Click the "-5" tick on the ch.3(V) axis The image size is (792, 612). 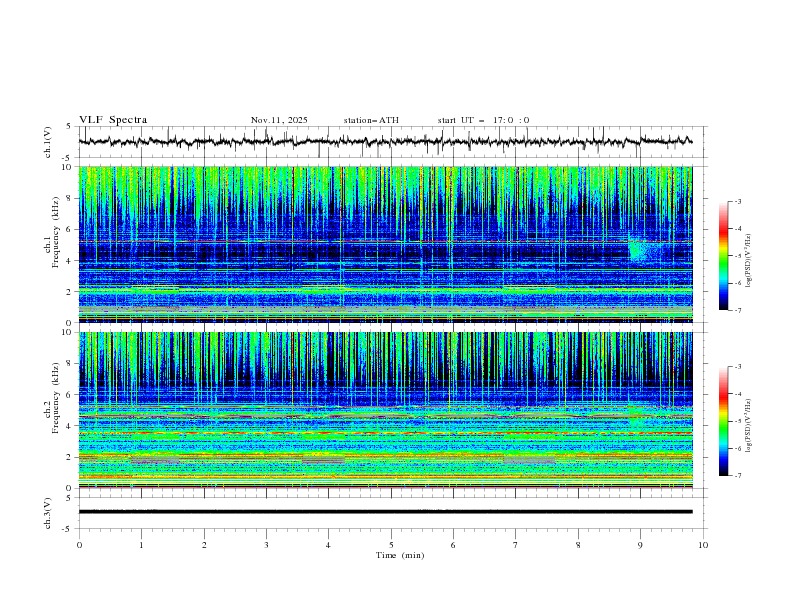tap(68, 529)
